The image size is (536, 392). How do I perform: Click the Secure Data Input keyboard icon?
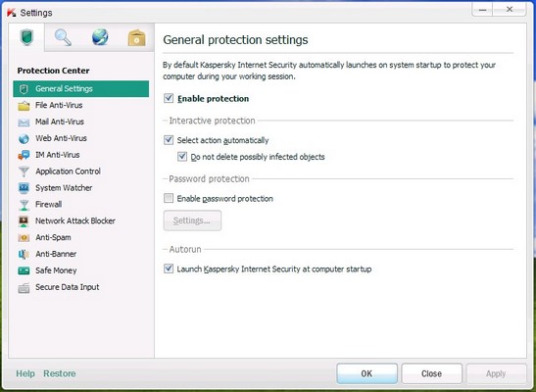pyautogui.click(x=24, y=288)
